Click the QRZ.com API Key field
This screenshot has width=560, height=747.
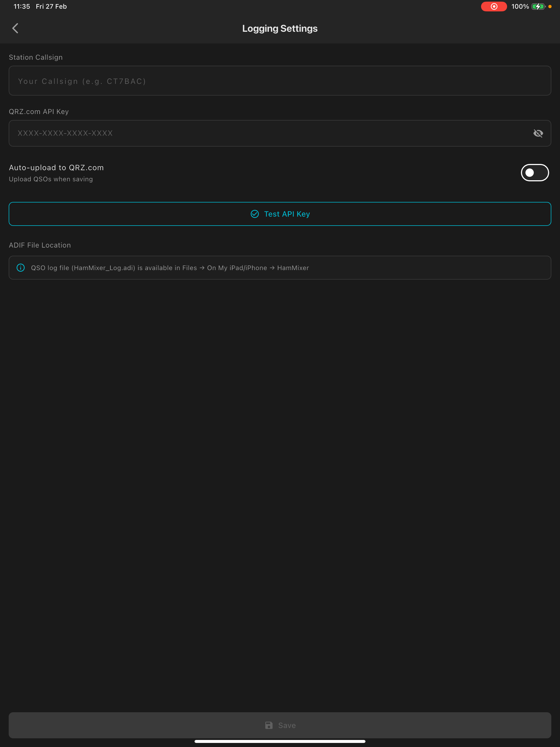point(280,133)
